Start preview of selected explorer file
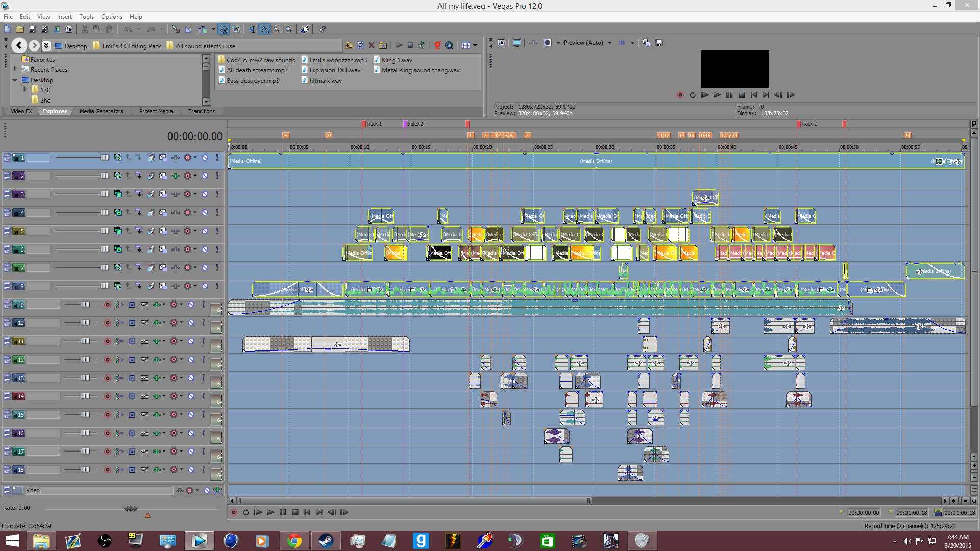The image size is (980, 551). [399, 45]
